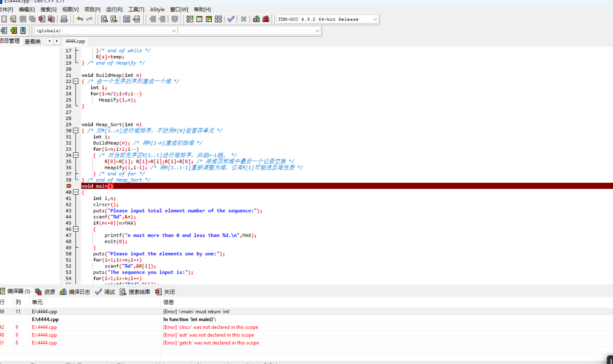613x364 pixels.
Task: Click the Compile toolbar icon
Action: [x=190, y=19]
